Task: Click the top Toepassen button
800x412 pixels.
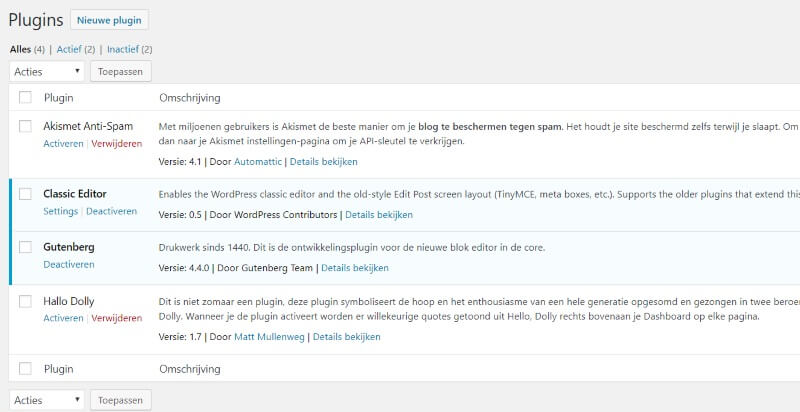Action: point(120,71)
